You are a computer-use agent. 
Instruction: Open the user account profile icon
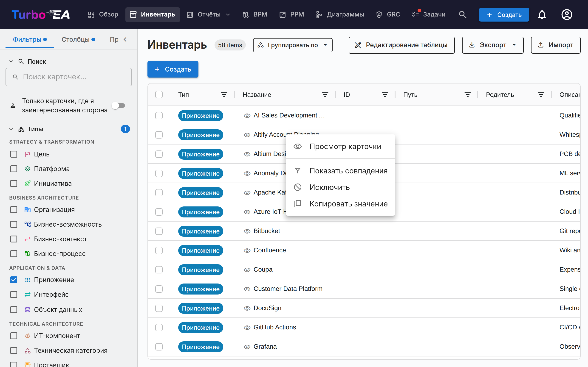point(567,14)
